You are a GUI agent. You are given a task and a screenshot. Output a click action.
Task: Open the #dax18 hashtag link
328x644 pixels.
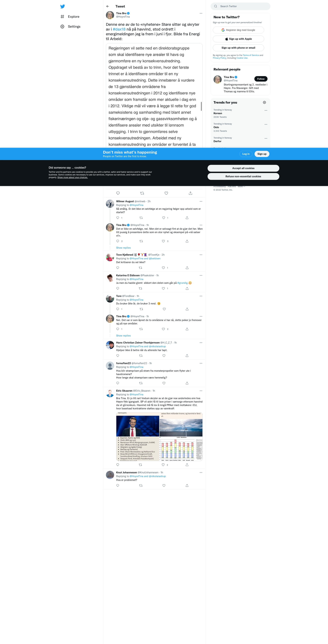(x=119, y=29)
